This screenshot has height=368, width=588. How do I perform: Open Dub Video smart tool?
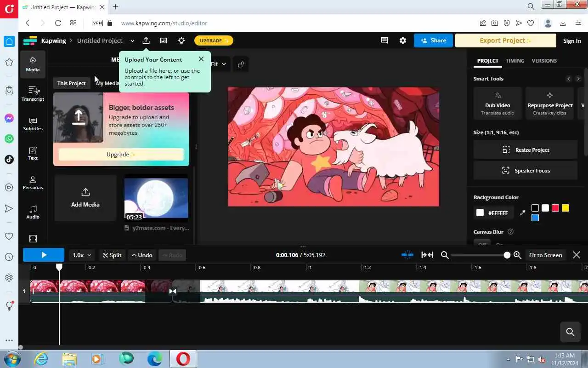pos(498,103)
